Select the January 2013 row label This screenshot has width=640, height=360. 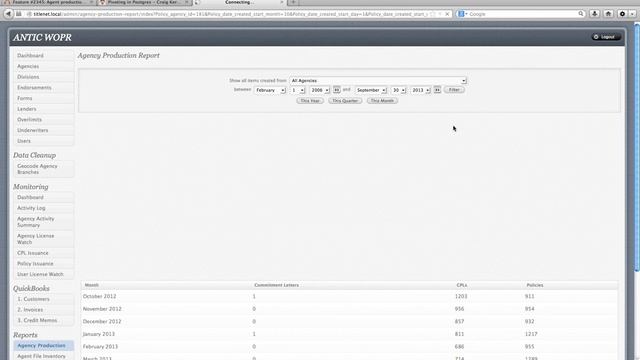99,334
